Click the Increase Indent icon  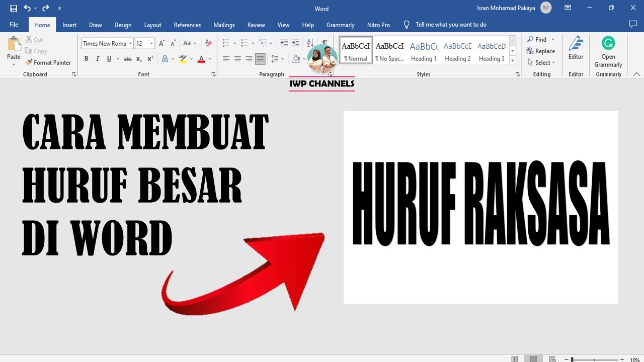[295, 43]
